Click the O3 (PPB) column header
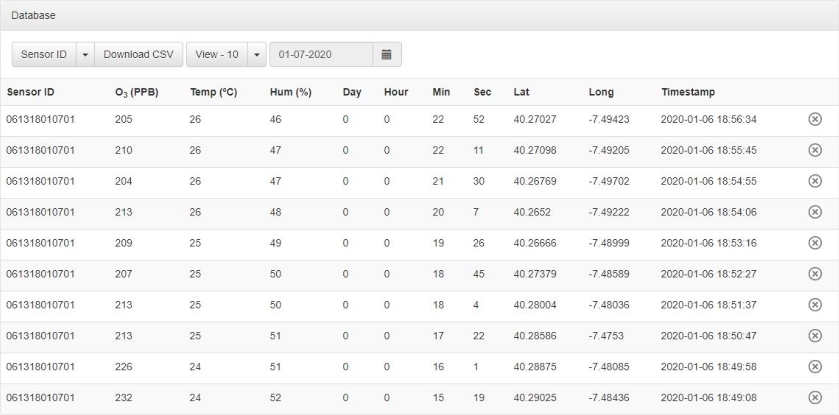Screen dimensions: 839x415 point(137,92)
